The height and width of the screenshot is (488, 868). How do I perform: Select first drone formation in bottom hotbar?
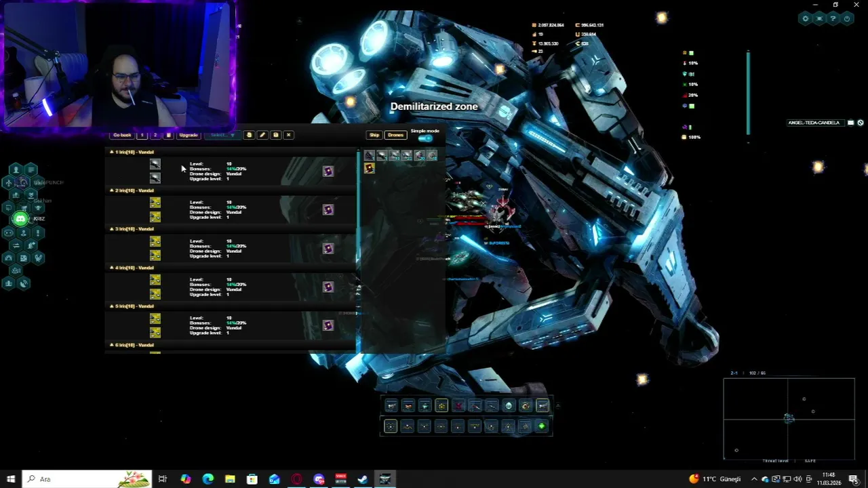(x=391, y=426)
